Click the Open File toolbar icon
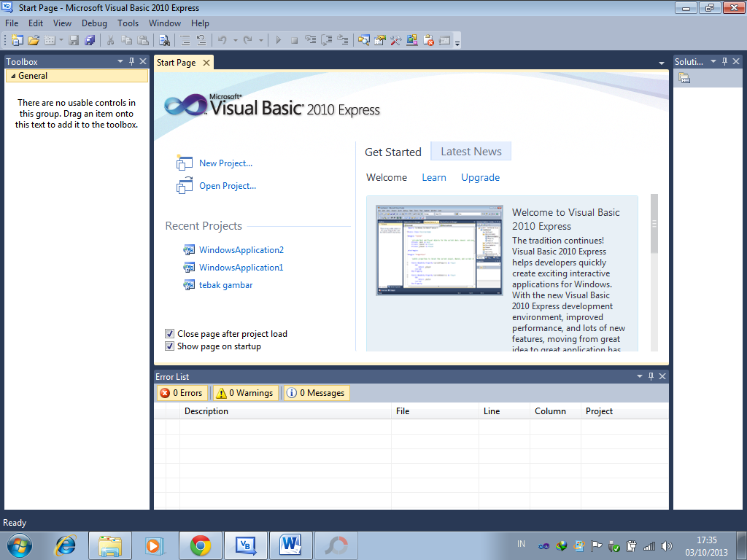The height and width of the screenshot is (560, 747). pos(34,41)
